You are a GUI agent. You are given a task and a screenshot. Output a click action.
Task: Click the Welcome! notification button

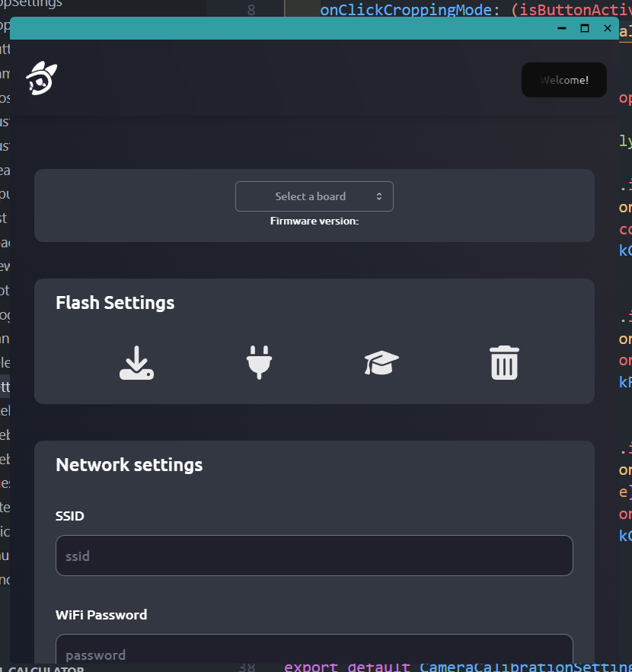click(563, 80)
